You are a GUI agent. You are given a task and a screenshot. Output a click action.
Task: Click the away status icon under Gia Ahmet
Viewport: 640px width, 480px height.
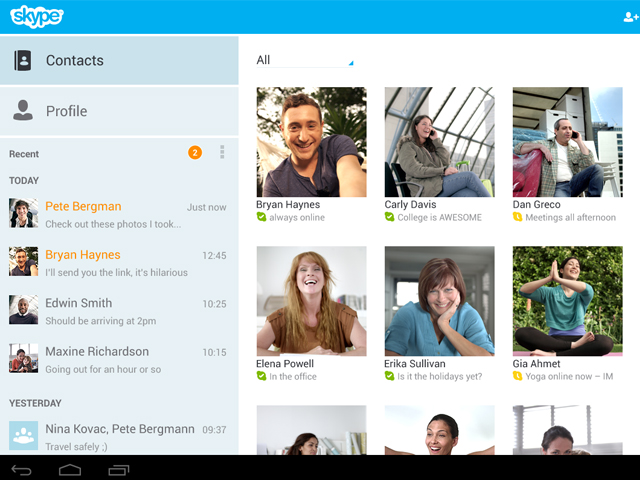(x=518, y=376)
